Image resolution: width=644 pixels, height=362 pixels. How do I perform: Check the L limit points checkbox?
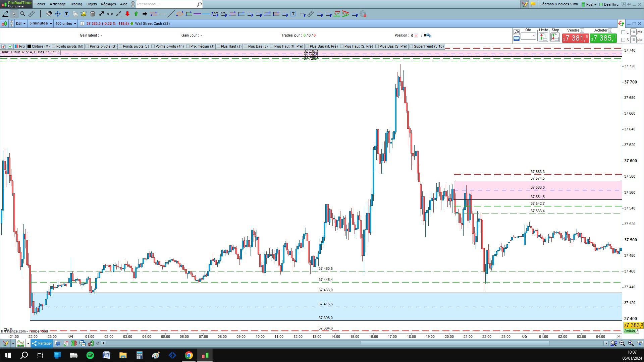click(623, 32)
